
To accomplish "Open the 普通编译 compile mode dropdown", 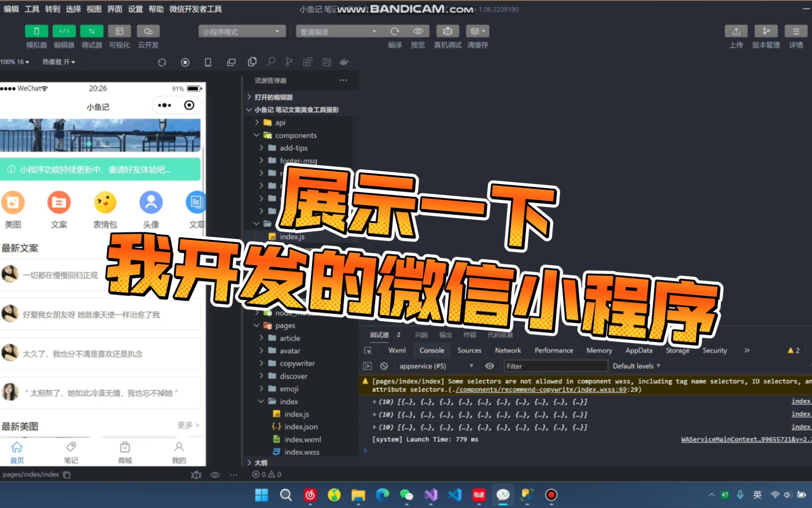I will point(338,31).
